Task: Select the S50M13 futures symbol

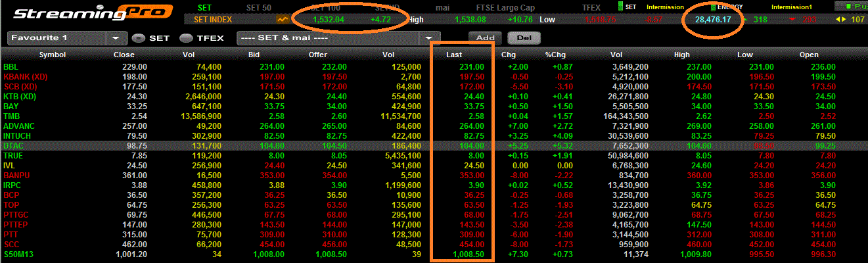Action: coord(18,254)
